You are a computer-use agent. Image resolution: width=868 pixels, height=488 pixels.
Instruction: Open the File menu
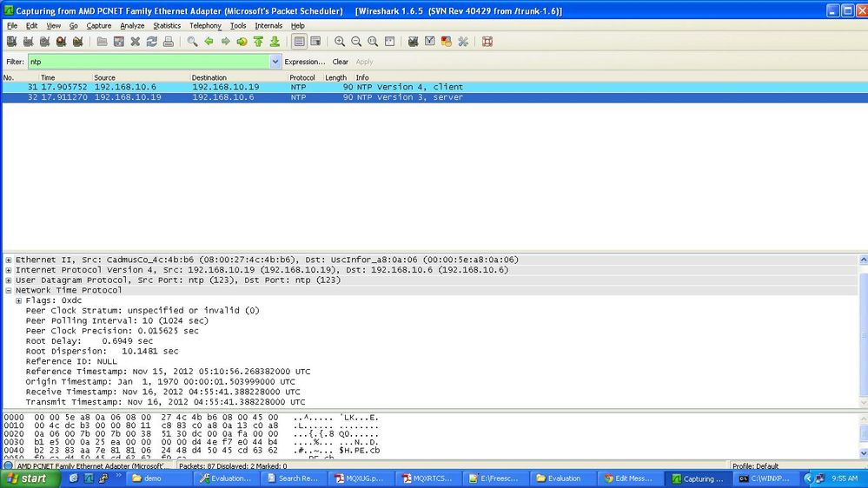(x=12, y=25)
